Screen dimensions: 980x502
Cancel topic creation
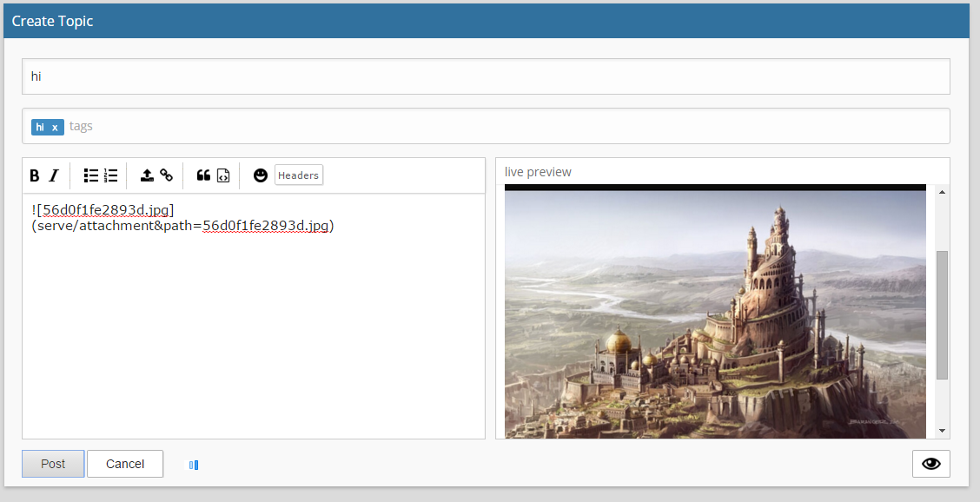(x=125, y=464)
